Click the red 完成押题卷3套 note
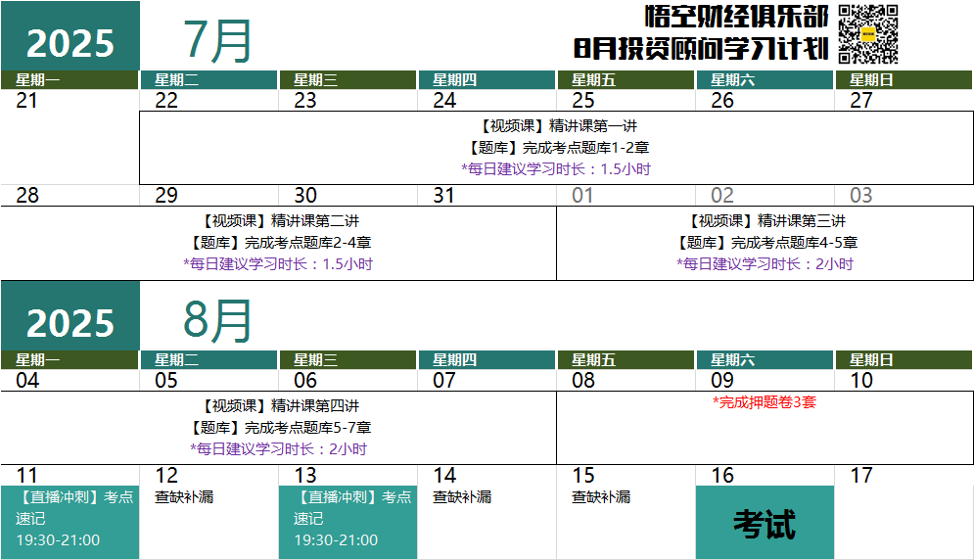This screenshot has width=974, height=560. (764, 402)
